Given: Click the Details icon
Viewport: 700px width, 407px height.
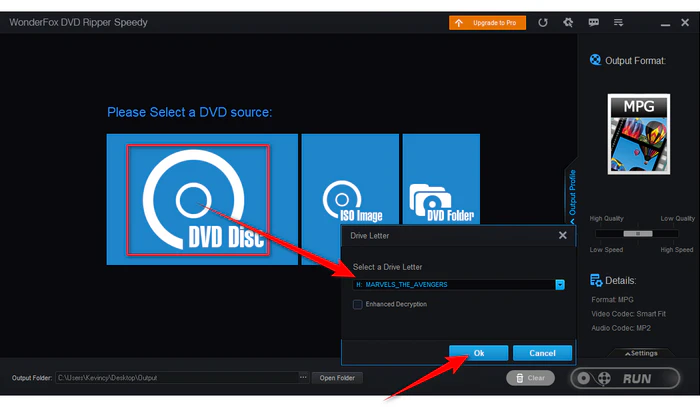Looking at the screenshot, I should pyautogui.click(x=596, y=280).
